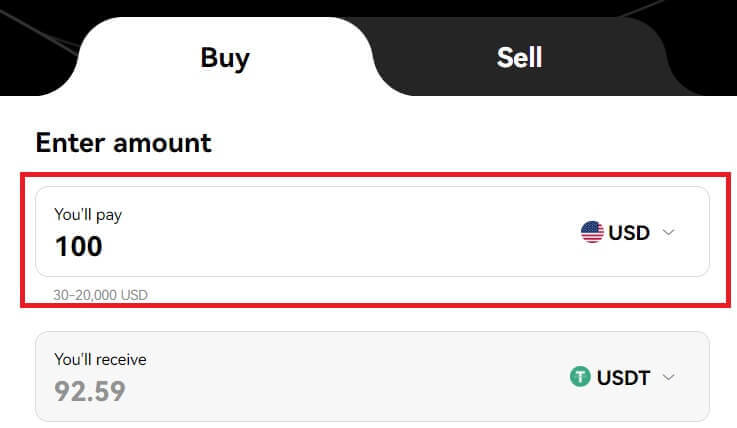Click the US flag icon

(592, 233)
